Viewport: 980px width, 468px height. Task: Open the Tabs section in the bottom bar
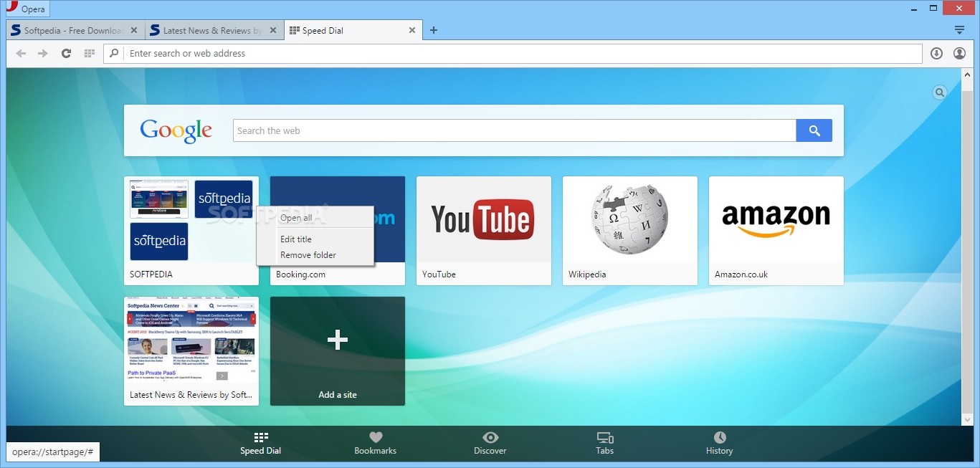coord(604,443)
